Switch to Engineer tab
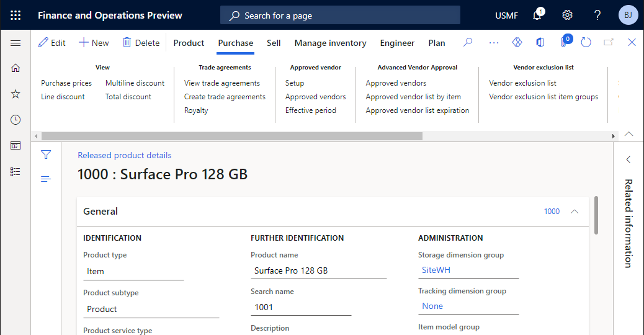The image size is (644, 335). tap(397, 43)
